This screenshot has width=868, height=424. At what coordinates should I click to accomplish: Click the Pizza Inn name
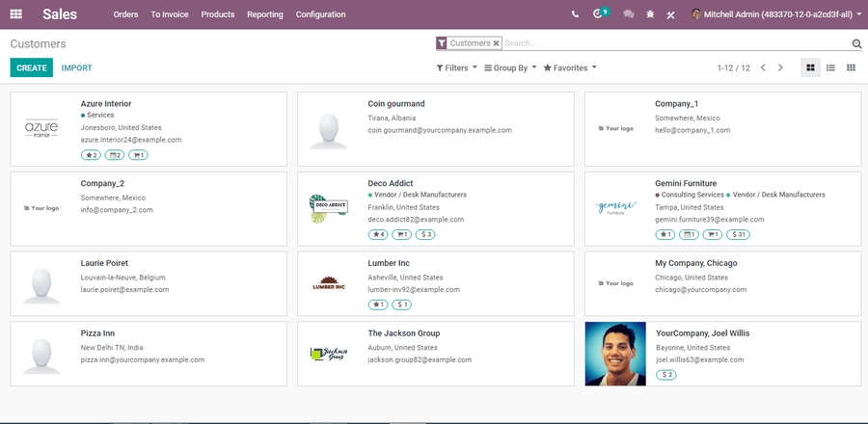(x=97, y=333)
